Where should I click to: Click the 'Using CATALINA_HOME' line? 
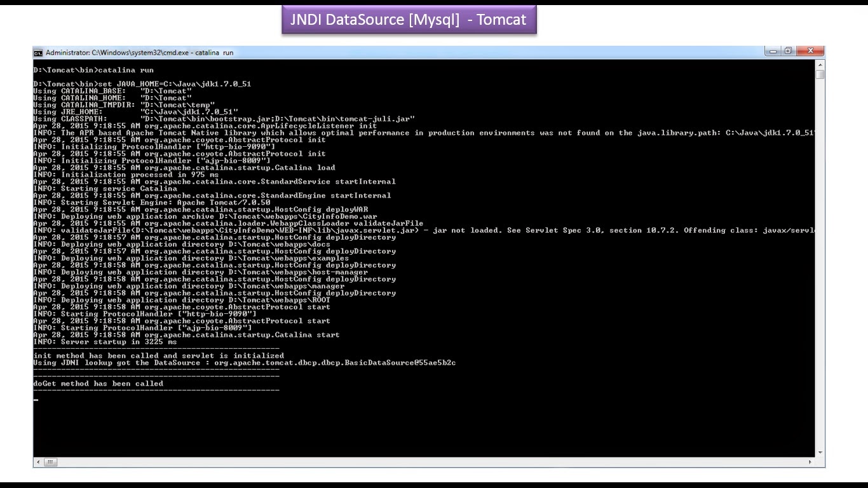[x=112, y=98]
